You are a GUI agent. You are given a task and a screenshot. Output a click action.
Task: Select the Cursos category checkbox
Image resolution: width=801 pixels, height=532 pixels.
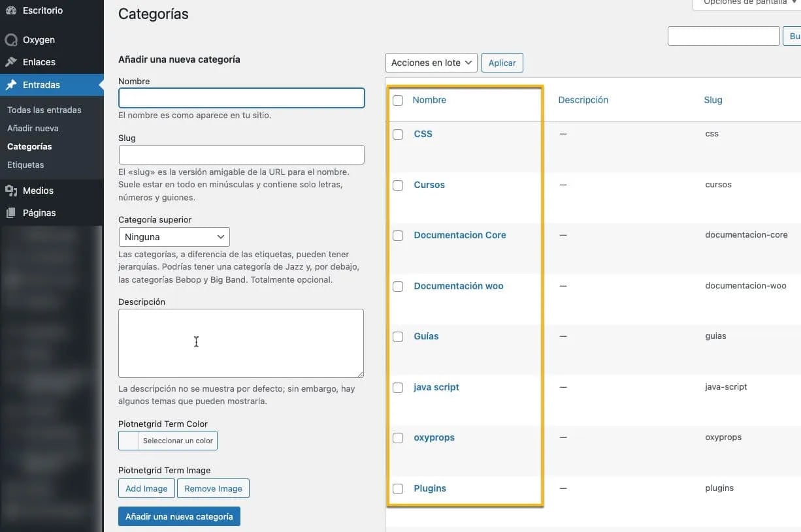[x=398, y=185]
